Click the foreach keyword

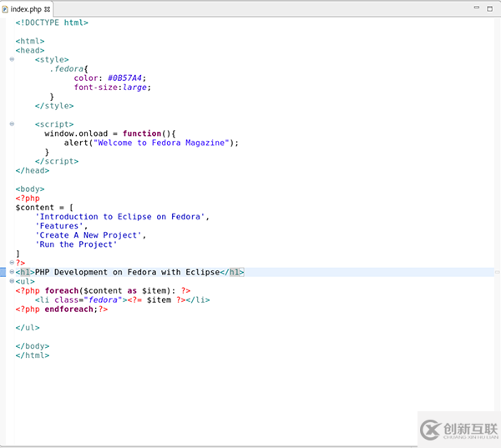pos(62,290)
